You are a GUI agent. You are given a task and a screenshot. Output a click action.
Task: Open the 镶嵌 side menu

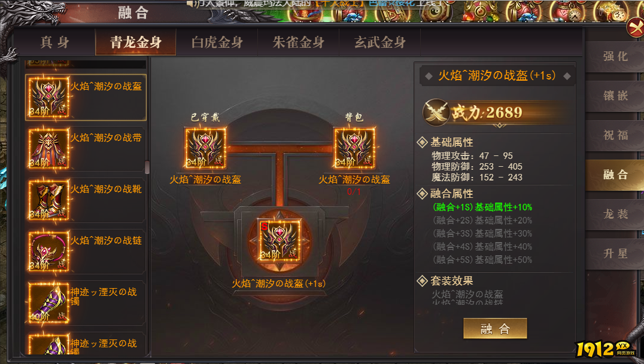615,96
